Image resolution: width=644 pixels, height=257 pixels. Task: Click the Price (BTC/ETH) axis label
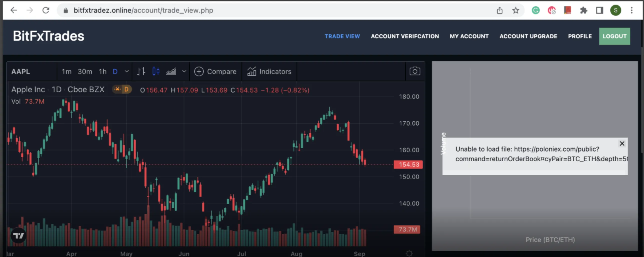550,240
